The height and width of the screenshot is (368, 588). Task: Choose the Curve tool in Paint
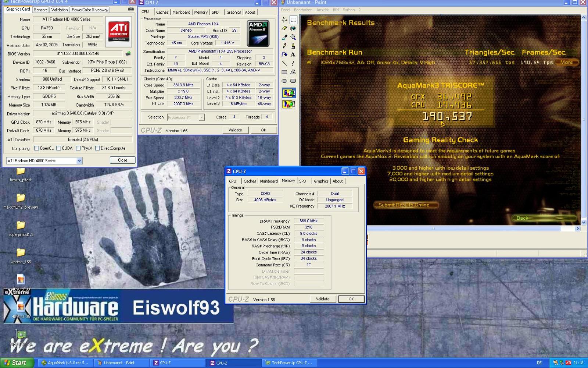293,63
